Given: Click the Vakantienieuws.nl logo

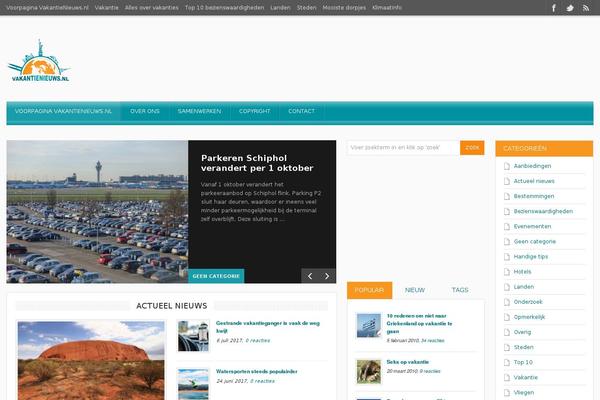Looking at the screenshot, I should pos(39,60).
